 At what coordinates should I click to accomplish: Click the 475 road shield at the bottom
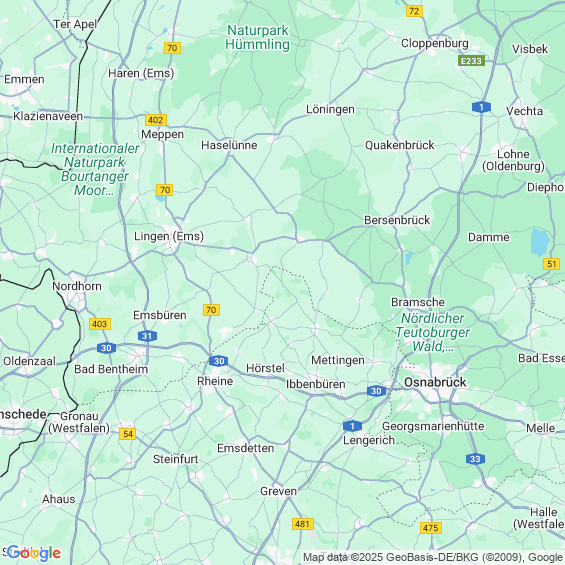pos(431,528)
